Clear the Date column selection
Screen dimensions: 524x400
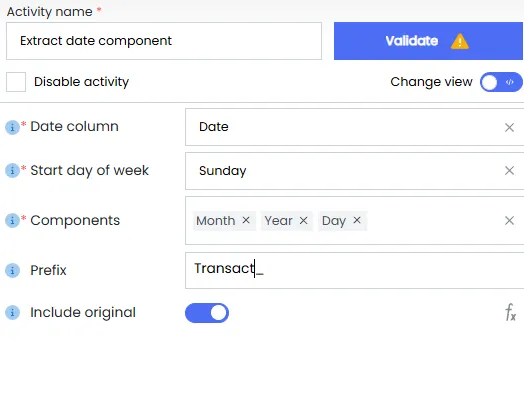click(x=509, y=127)
